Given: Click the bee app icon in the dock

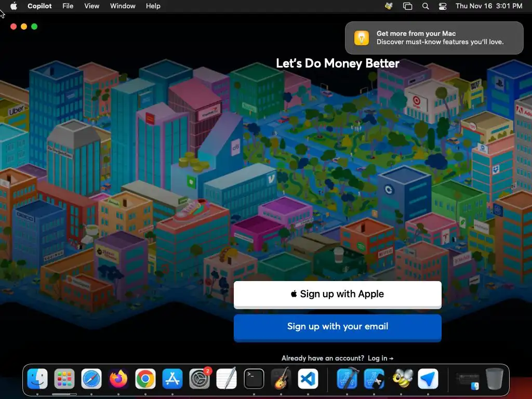Looking at the screenshot, I should (402, 378).
